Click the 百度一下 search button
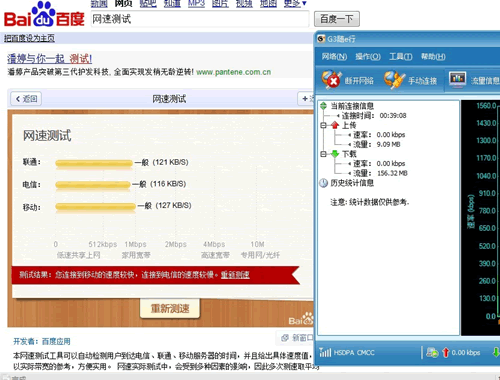 pyautogui.click(x=337, y=19)
